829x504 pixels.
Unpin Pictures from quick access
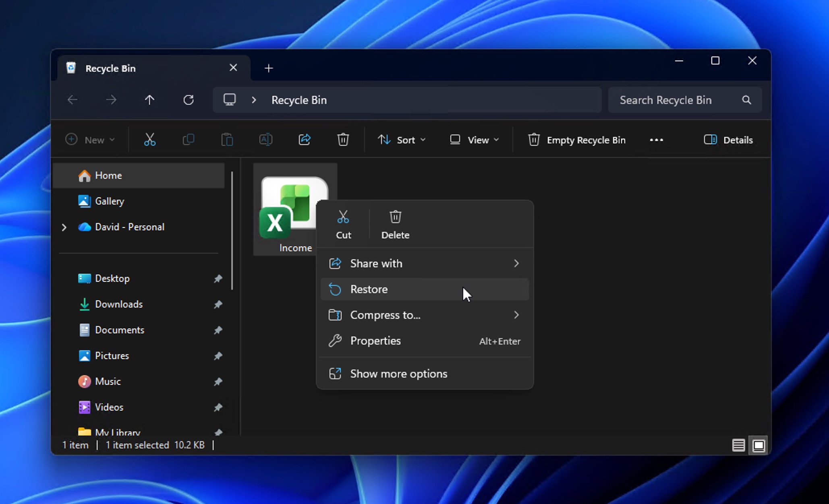218,356
